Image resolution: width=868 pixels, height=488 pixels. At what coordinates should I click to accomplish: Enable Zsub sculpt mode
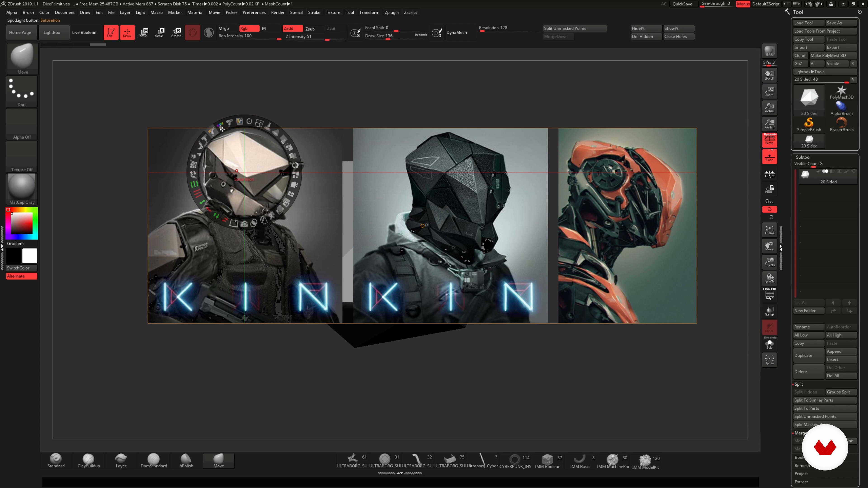tap(310, 29)
